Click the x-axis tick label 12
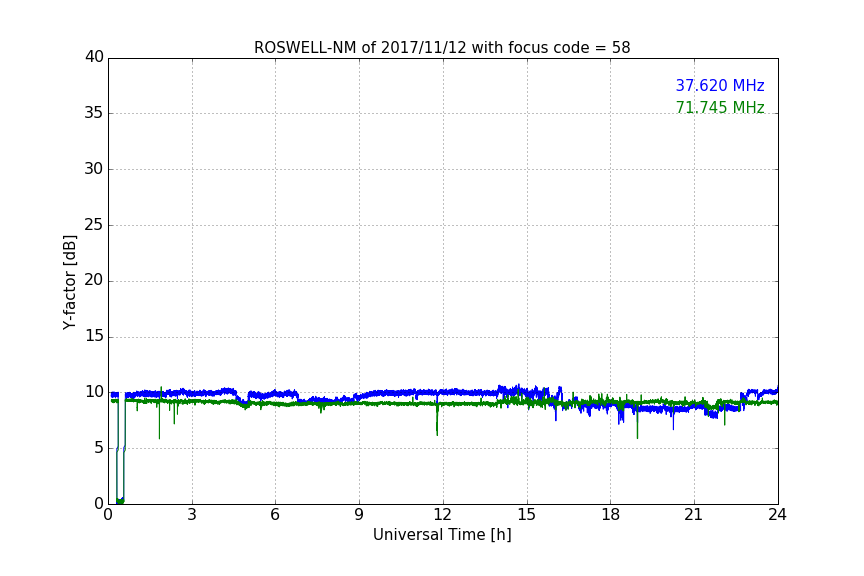Screen dimensions: 864x576 [x=442, y=515]
